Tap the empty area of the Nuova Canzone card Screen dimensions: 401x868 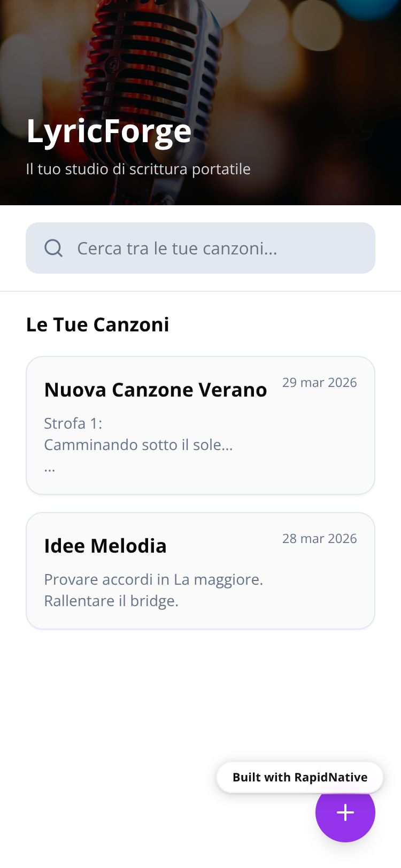pyautogui.click(x=310, y=449)
